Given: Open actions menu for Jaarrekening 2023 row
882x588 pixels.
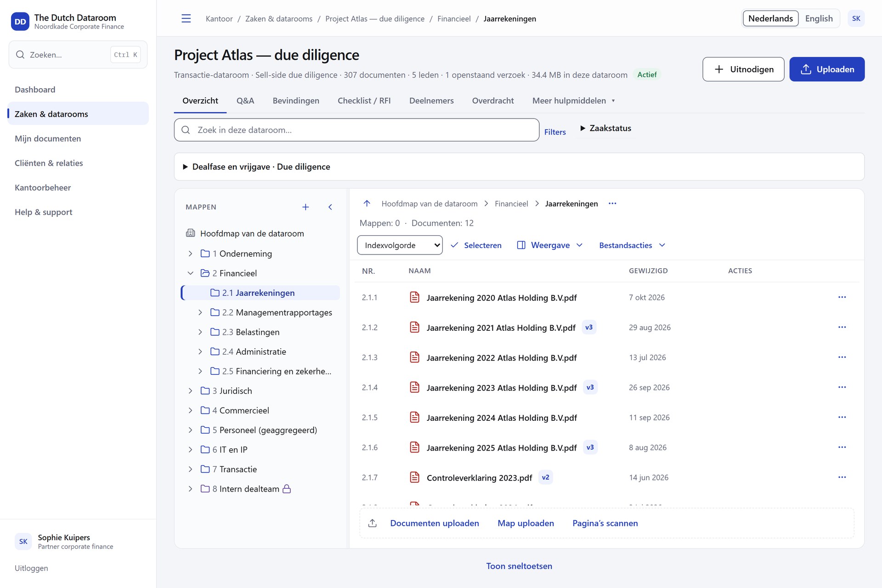Looking at the screenshot, I should pyautogui.click(x=842, y=387).
